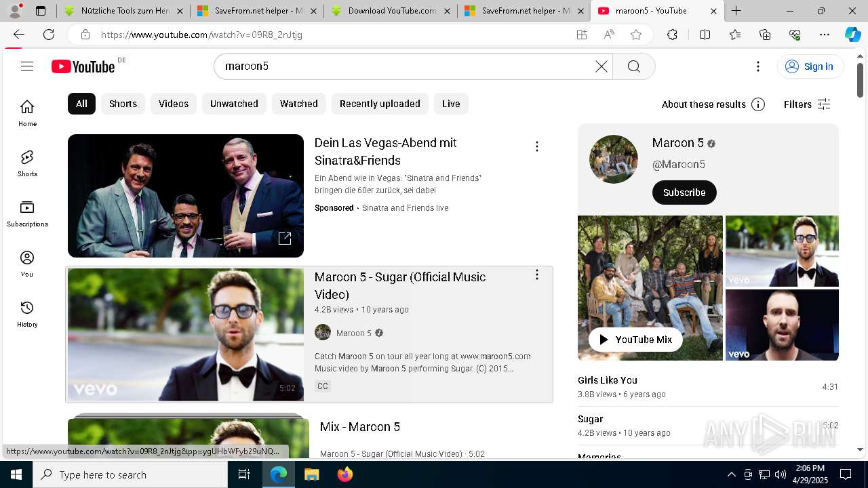The width and height of the screenshot is (868, 488).
Task: Open YouTube settings three-dot menu
Action: [758, 66]
